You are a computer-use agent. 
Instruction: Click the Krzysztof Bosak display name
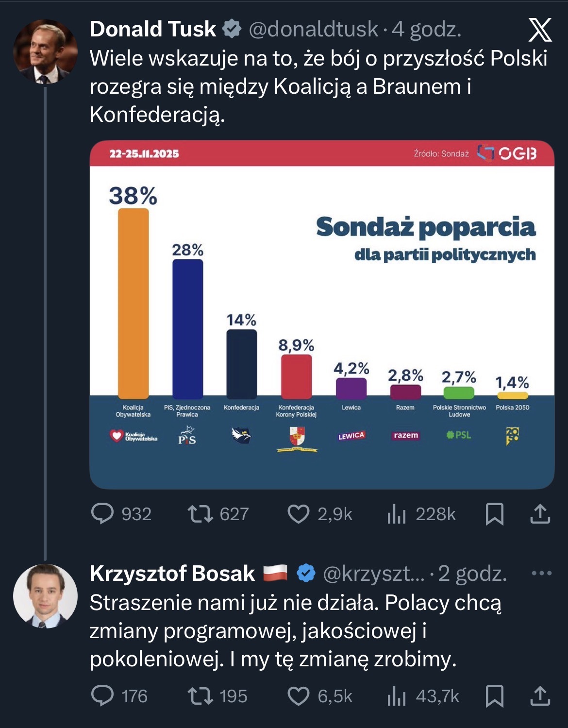(x=172, y=574)
